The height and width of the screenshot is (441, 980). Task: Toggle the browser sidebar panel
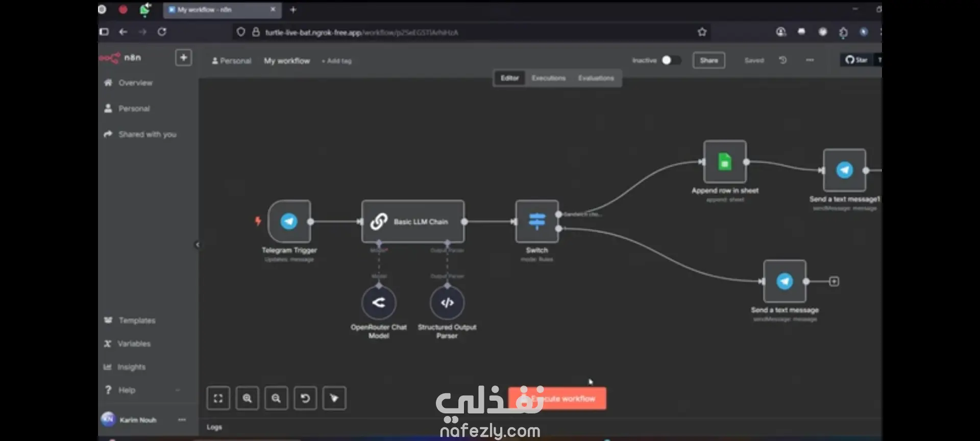pyautogui.click(x=104, y=32)
